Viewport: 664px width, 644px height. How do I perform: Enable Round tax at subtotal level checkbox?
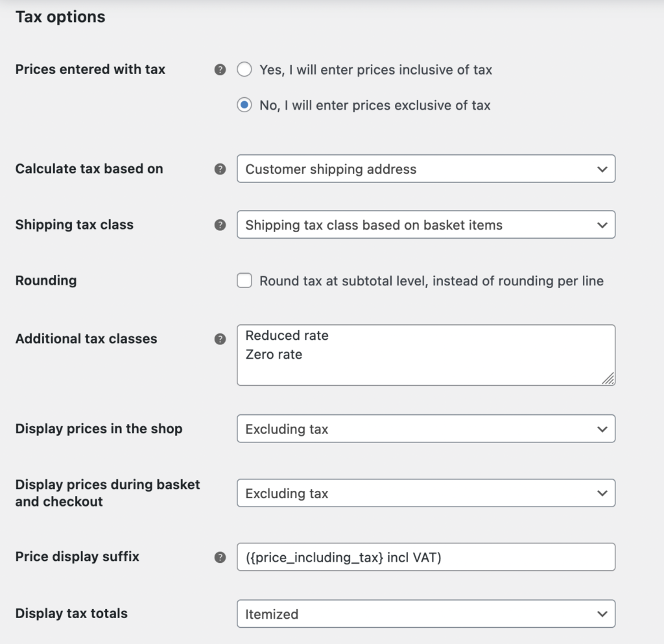click(x=244, y=281)
